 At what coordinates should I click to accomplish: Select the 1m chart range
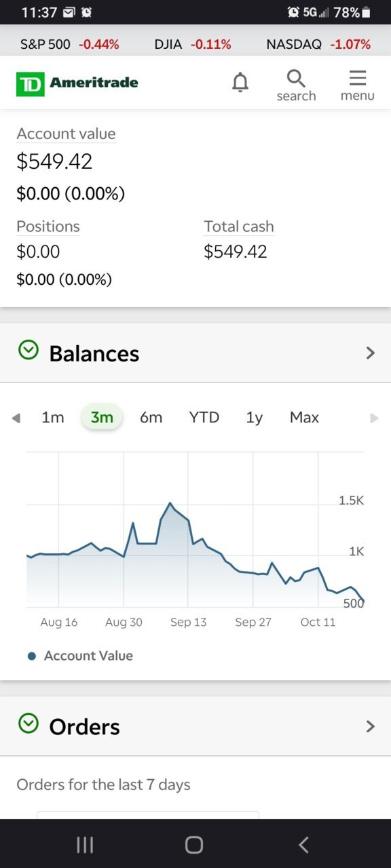click(53, 418)
